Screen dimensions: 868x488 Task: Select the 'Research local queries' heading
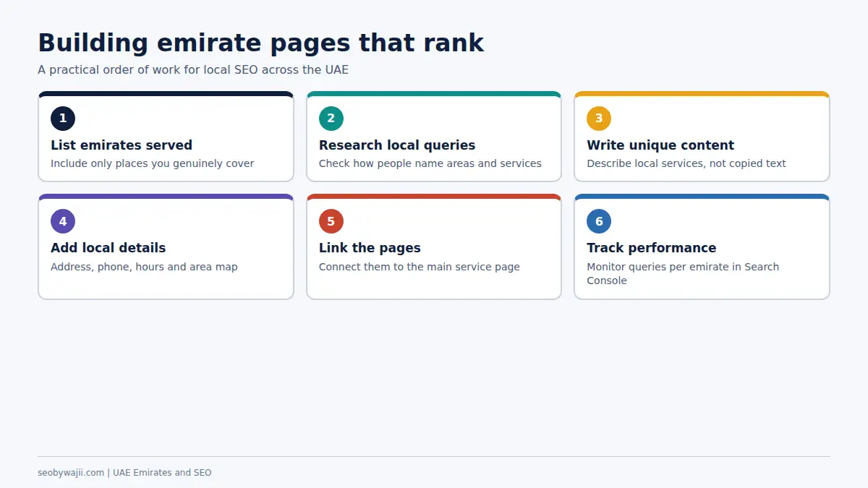click(x=397, y=145)
